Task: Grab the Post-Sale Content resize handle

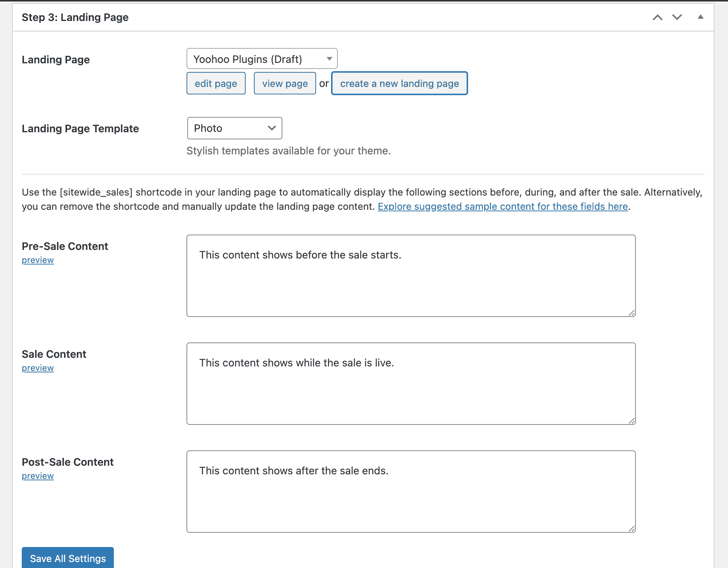Action: pos(631,529)
